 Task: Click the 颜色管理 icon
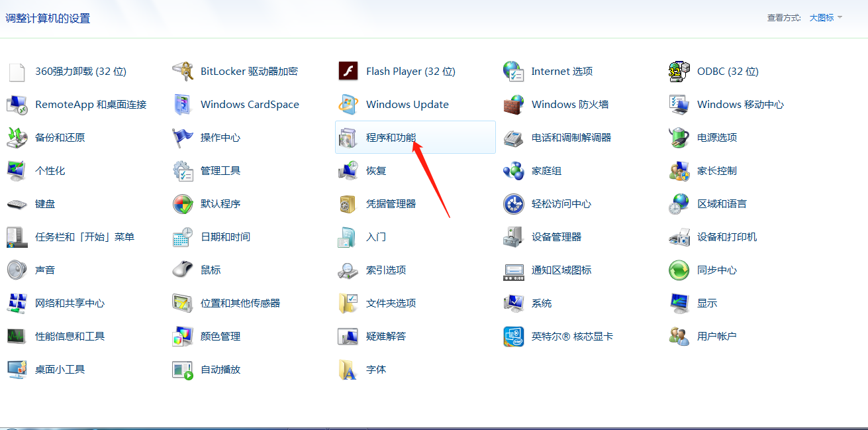pos(183,337)
